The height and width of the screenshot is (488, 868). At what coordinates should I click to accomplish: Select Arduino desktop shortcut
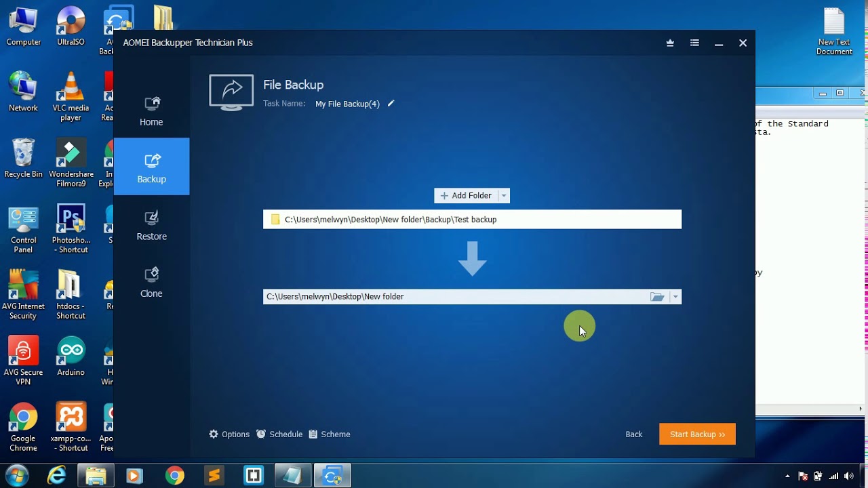[71, 357]
